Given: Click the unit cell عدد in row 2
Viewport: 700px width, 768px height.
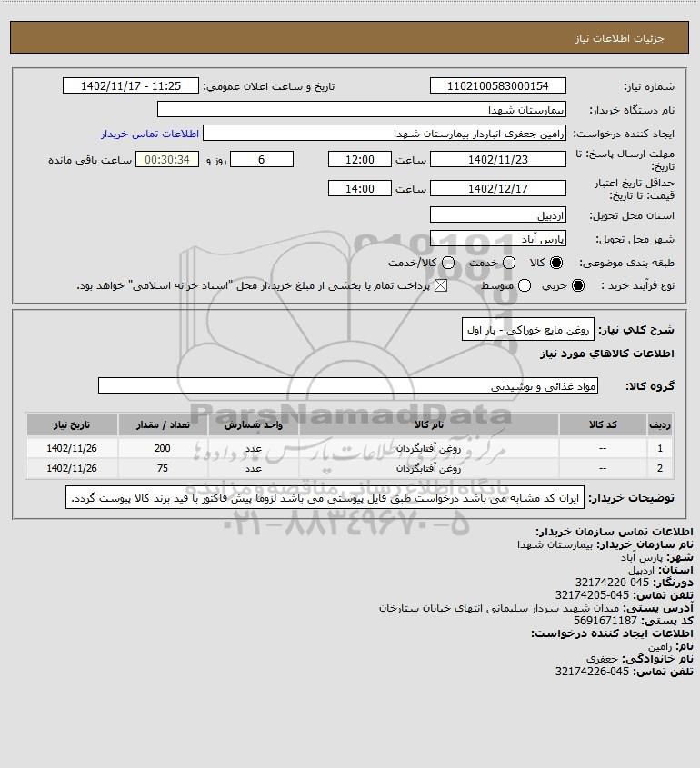Looking at the screenshot, I should pyautogui.click(x=254, y=468).
